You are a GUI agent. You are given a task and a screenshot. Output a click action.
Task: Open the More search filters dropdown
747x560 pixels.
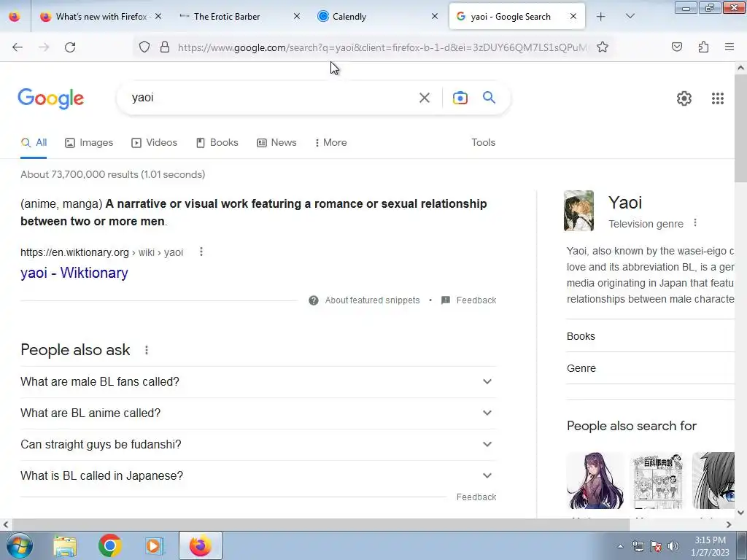click(330, 142)
